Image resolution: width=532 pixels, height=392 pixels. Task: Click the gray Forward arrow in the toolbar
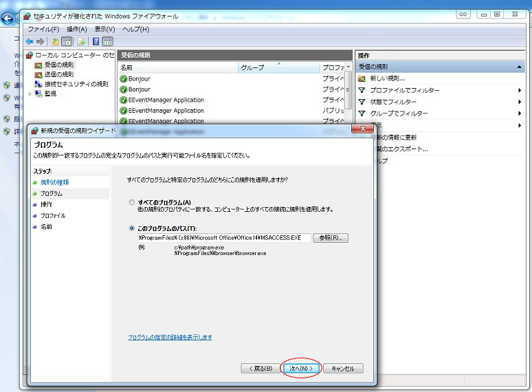[x=40, y=42]
